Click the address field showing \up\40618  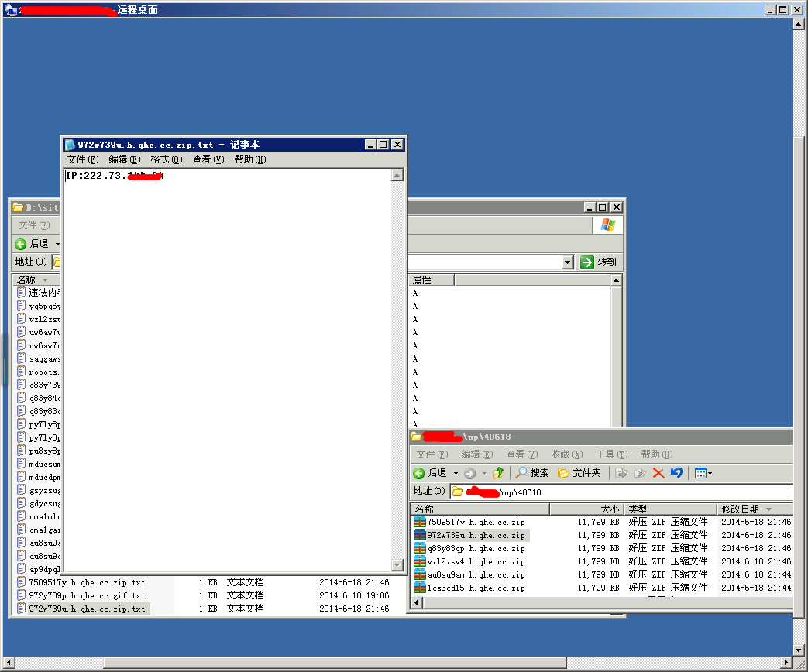[x=621, y=492]
